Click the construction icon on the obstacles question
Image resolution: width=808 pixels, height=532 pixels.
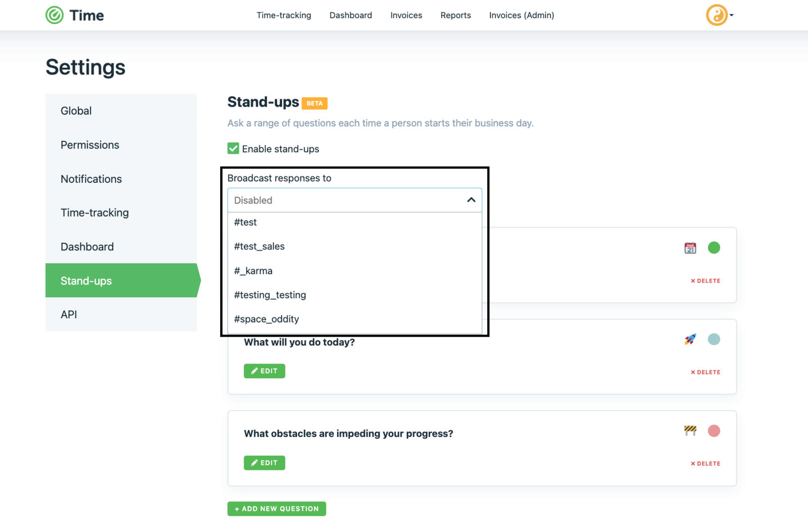click(689, 431)
